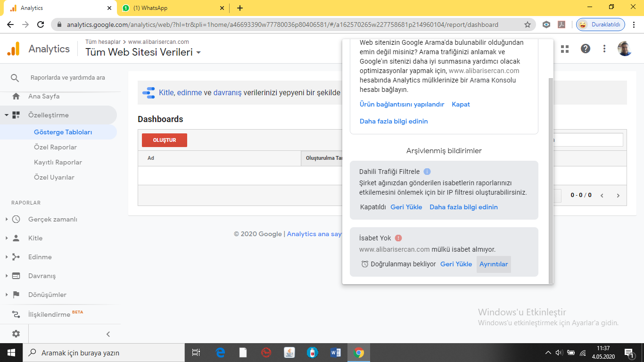Click the Özelleştirme dashboard icon
Viewport: 644px width, 362px height.
coord(16,115)
